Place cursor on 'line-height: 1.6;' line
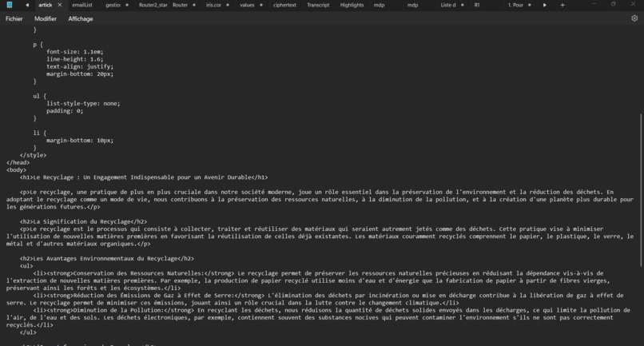 tap(75, 59)
